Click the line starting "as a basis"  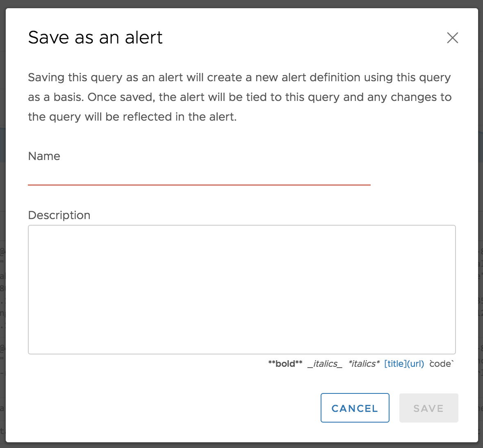click(239, 97)
